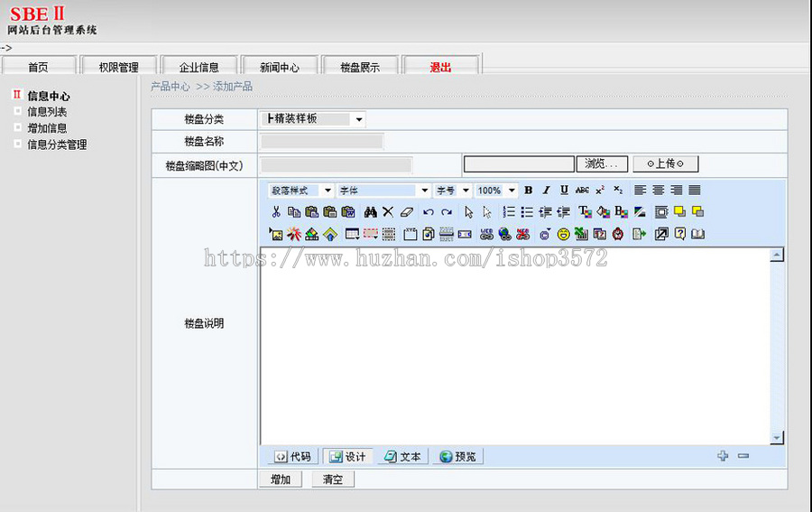Click the table menu icon
The height and width of the screenshot is (512, 812).
click(352, 234)
